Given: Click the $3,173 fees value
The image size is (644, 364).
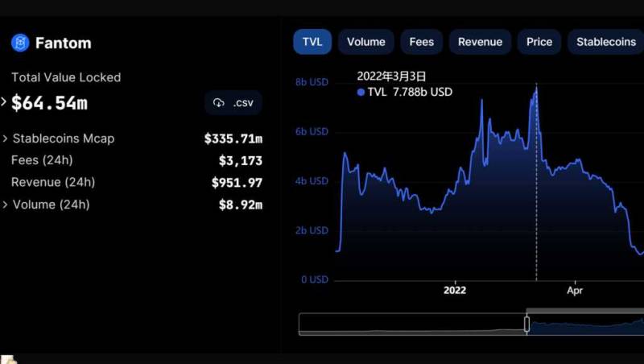Looking at the screenshot, I should (x=240, y=160).
